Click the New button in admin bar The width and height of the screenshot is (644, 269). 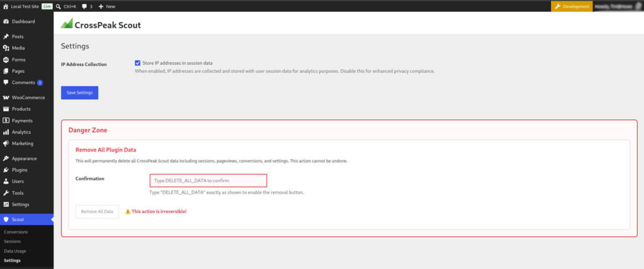[x=107, y=6]
